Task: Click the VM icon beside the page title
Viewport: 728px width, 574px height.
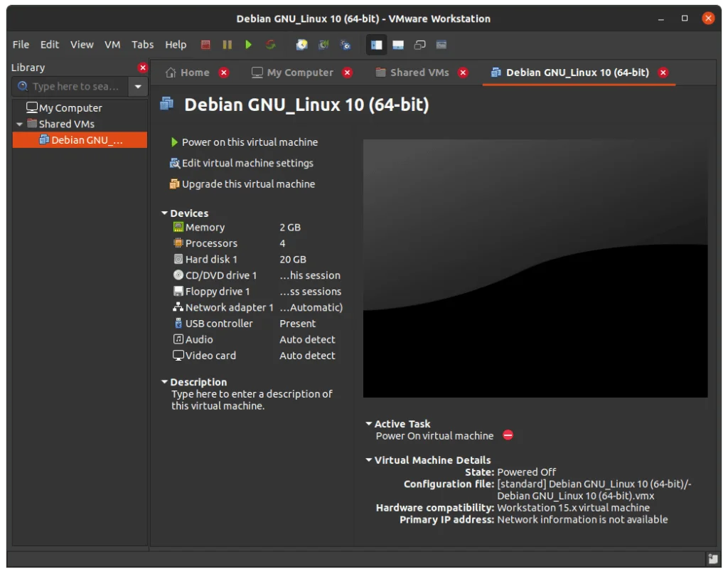Action: (x=167, y=104)
